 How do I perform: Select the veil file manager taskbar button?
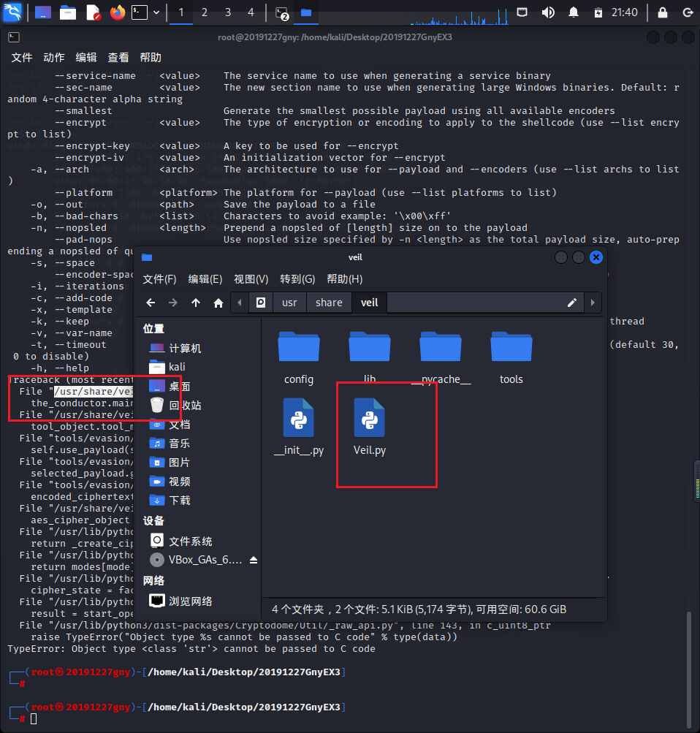[307, 12]
